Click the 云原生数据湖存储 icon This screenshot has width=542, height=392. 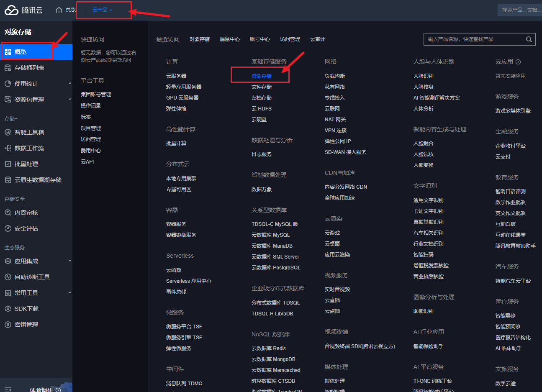(8, 180)
